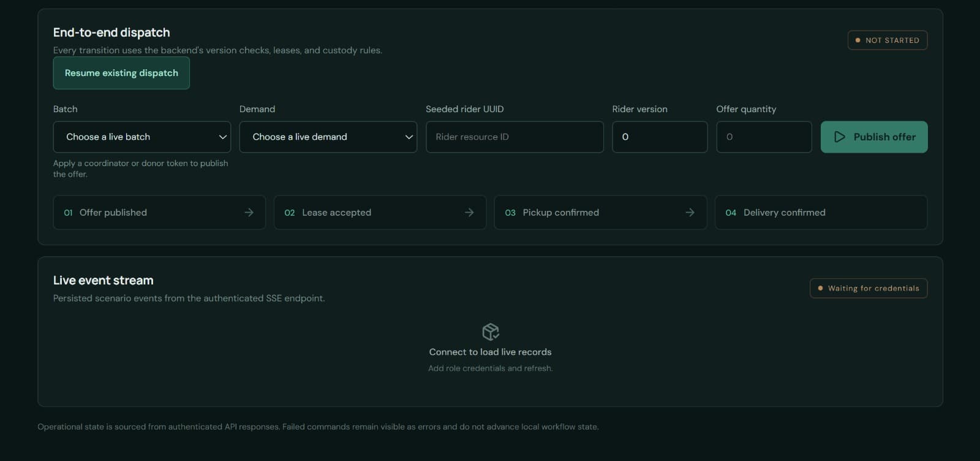This screenshot has width=980, height=461.
Task: Click Add role credentials and refresh text
Action: (491, 368)
